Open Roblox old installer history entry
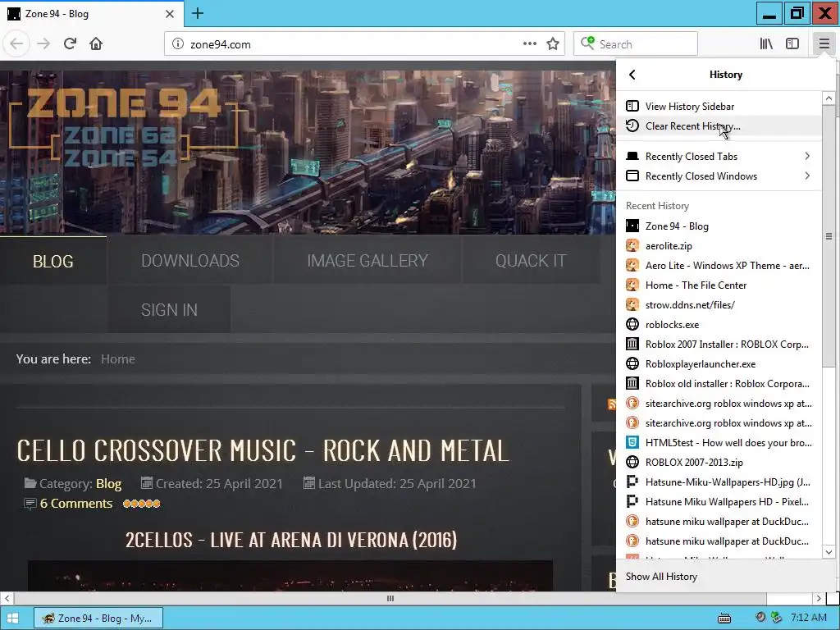 coord(719,384)
